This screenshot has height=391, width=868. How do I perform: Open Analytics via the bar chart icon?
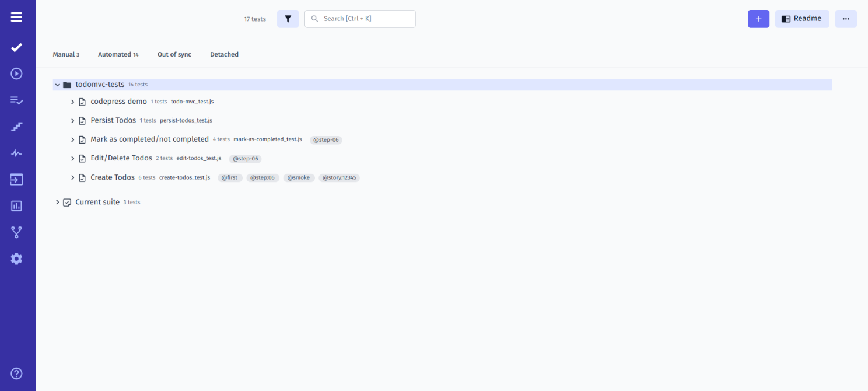pyautogui.click(x=16, y=205)
